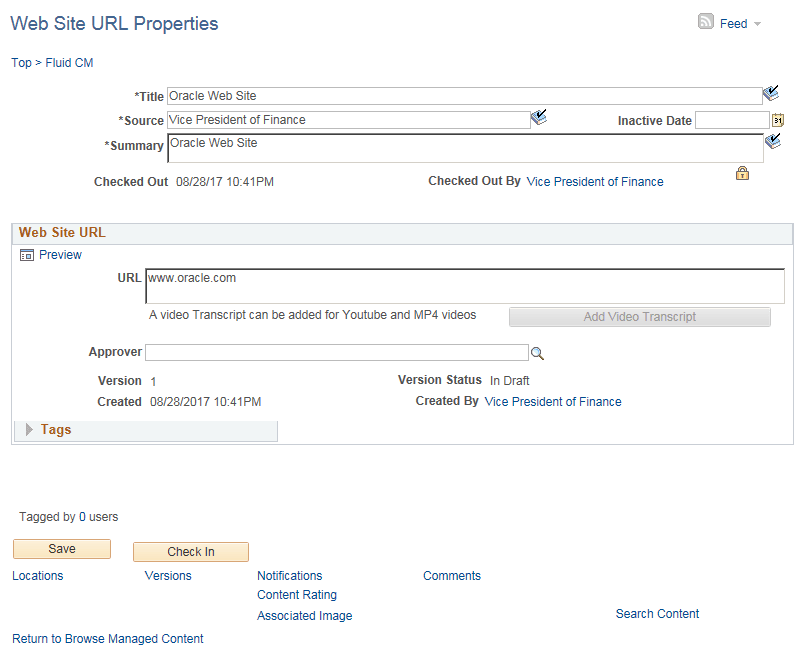Click the spell check icon beside Title field
This screenshot has height=656, width=798.
point(770,94)
